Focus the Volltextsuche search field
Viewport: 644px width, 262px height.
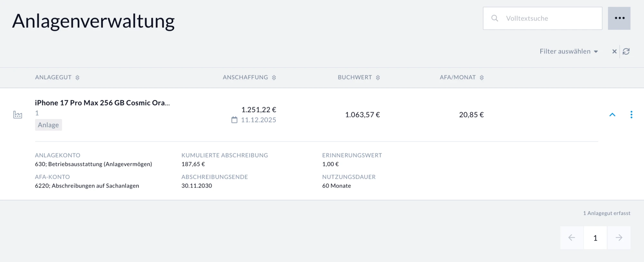click(543, 18)
